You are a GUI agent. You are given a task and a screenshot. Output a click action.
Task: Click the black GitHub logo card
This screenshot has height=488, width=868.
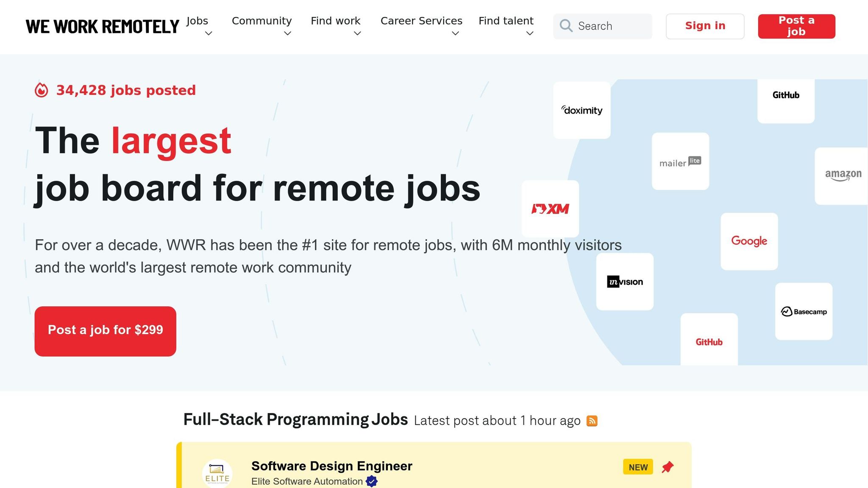pyautogui.click(x=786, y=101)
